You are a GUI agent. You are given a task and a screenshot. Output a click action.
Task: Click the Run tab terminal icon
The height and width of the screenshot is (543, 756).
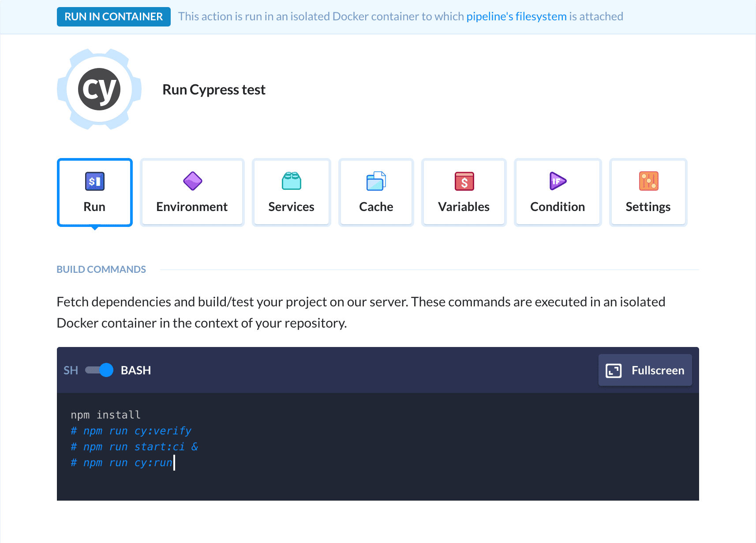94,181
